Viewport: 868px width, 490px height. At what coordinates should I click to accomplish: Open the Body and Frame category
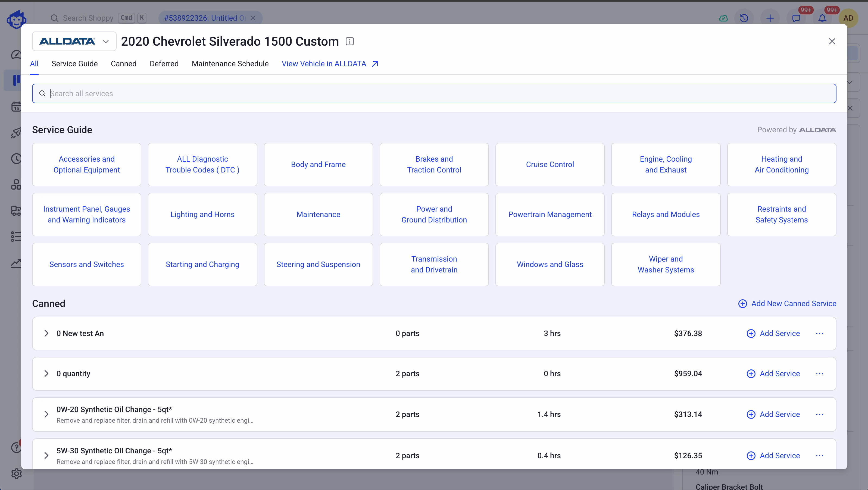(319, 165)
